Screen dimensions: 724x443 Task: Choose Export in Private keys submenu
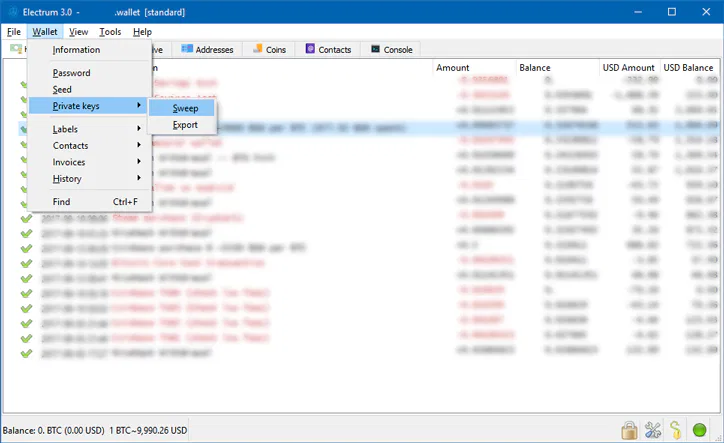tap(185, 125)
